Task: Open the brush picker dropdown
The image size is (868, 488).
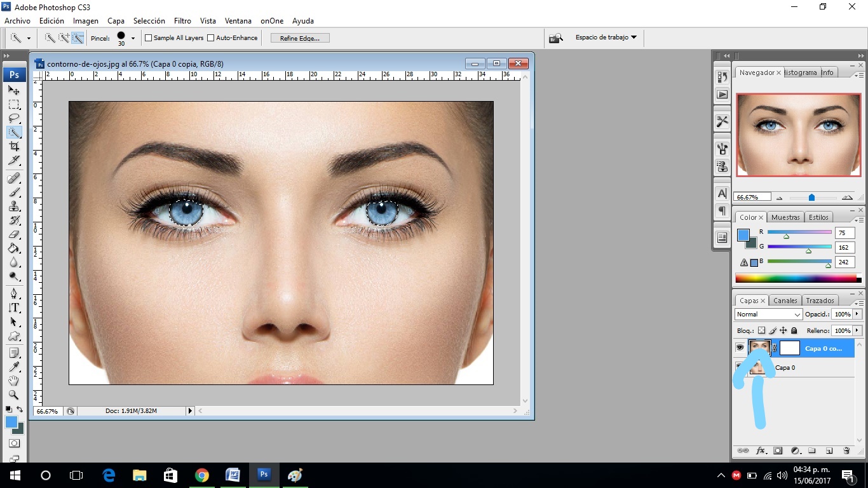Action: pyautogui.click(x=133, y=38)
